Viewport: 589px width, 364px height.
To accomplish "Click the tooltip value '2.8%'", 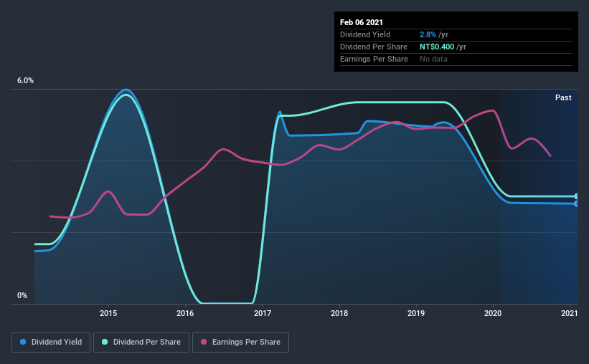I will [x=428, y=34].
